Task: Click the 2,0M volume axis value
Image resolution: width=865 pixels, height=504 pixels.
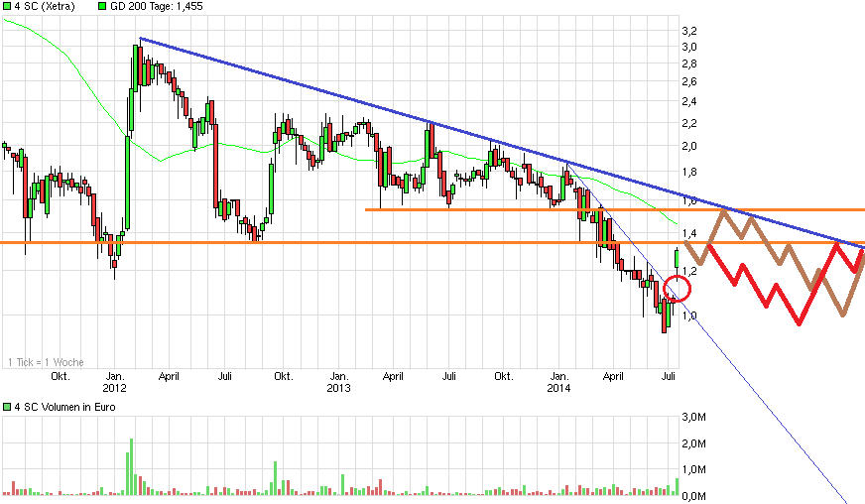Action: (x=694, y=443)
